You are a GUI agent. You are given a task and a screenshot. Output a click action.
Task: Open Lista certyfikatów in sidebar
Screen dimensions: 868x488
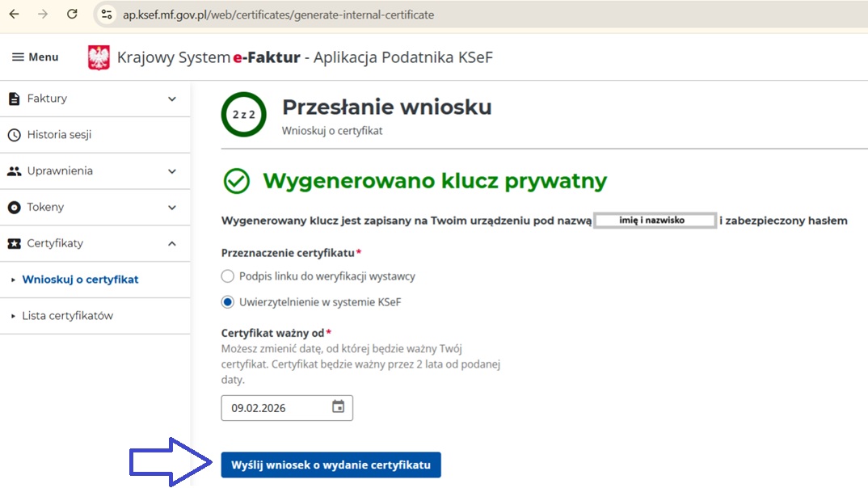(x=67, y=316)
